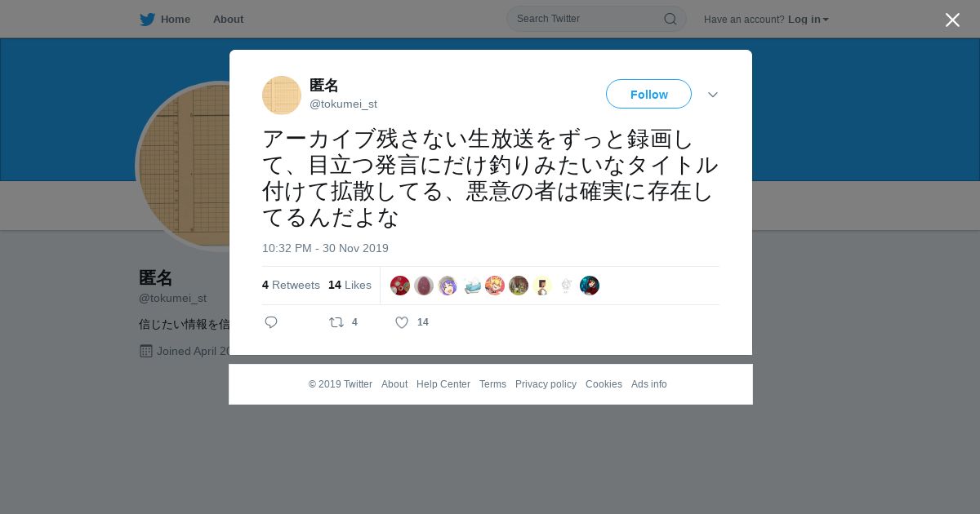Open the Log in dropdown
Screen dimensions: 980x514
pyautogui.click(x=808, y=20)
